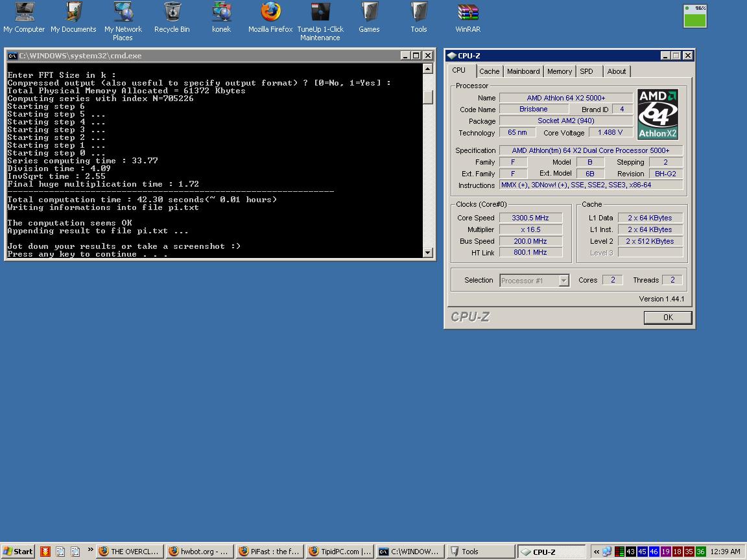Switch to Tools taskbar button
The height and width of the screenshot is (560, 747).
pos(480,552)
